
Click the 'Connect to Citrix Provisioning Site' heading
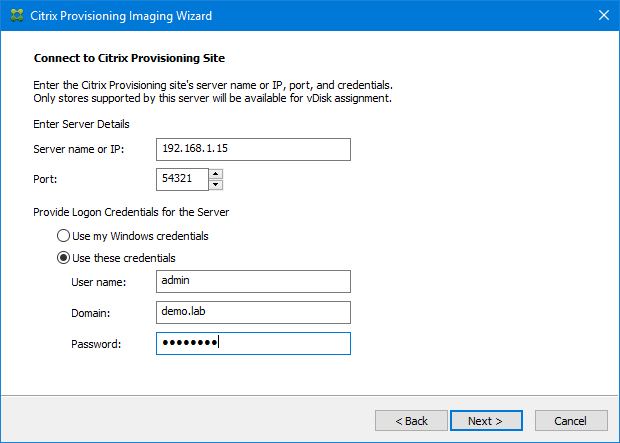pos(129,58)
